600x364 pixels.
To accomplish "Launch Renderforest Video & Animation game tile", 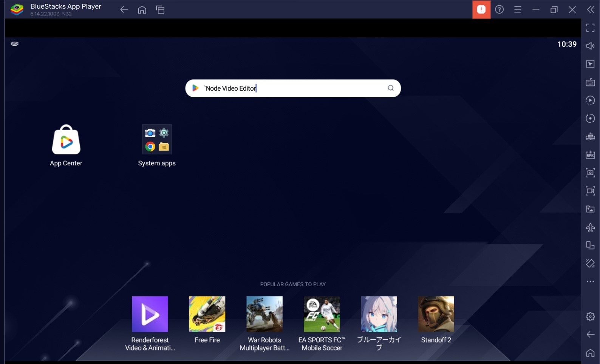I will 150,314.
